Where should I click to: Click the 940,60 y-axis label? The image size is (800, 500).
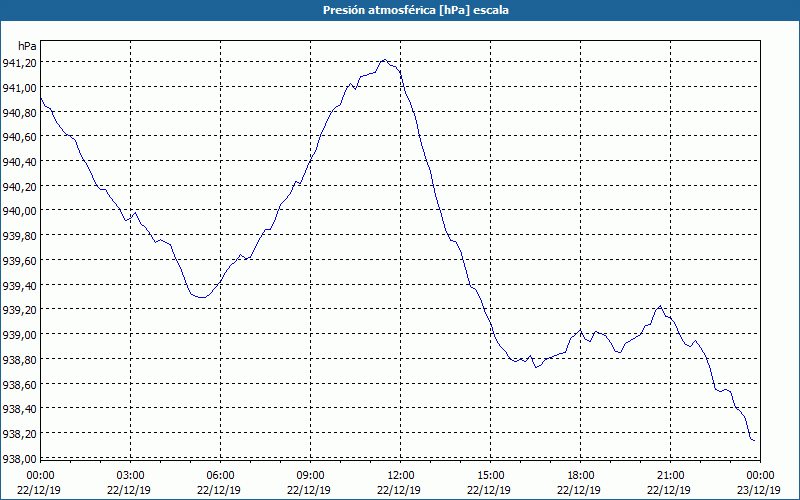[x=20, y=137]
